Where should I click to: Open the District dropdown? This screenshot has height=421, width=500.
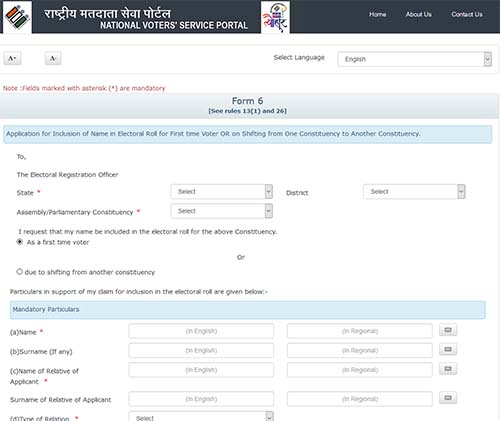414,192
